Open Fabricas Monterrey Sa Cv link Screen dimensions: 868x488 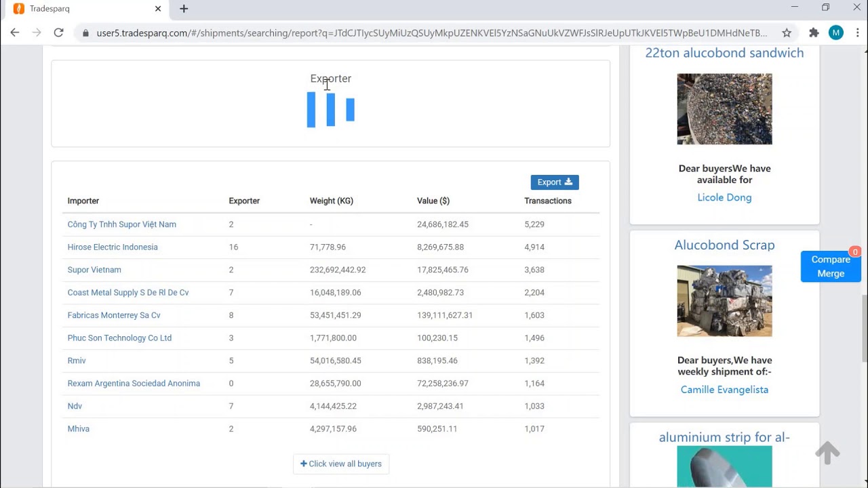(x=114, y=315)
